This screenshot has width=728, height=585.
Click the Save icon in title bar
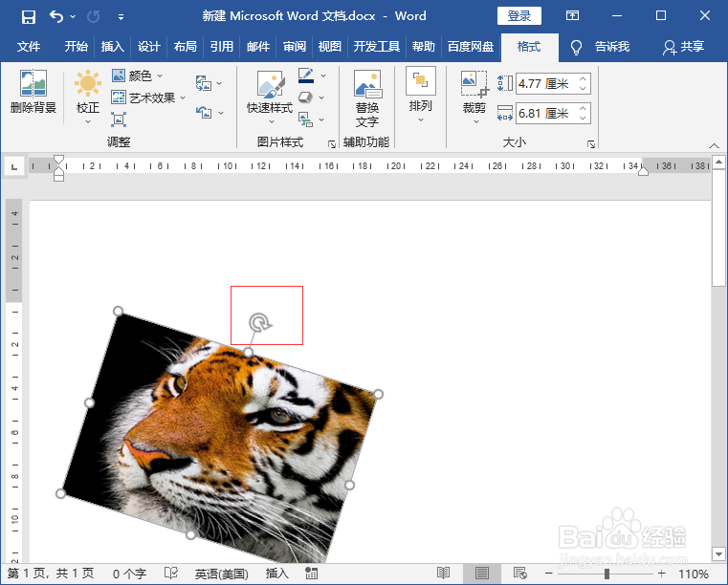29,17
